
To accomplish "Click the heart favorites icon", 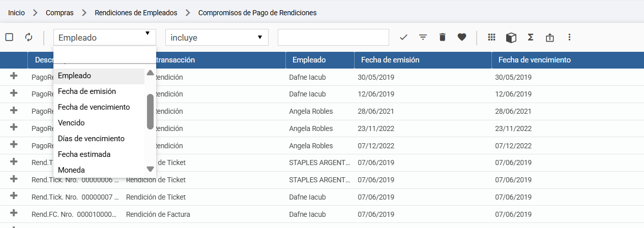I will point(462,37).
